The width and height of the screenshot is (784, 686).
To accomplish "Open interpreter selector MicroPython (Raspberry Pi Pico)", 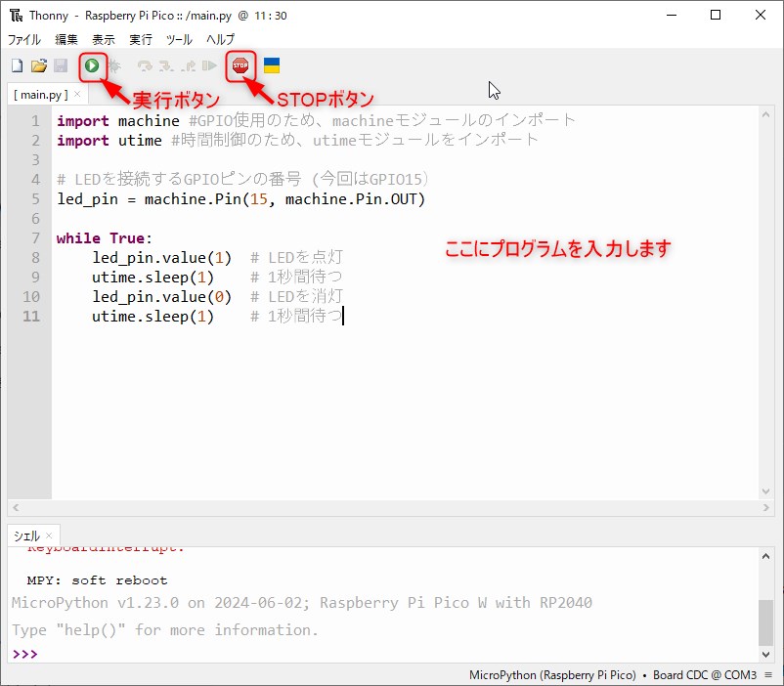I will coord(552,675).
